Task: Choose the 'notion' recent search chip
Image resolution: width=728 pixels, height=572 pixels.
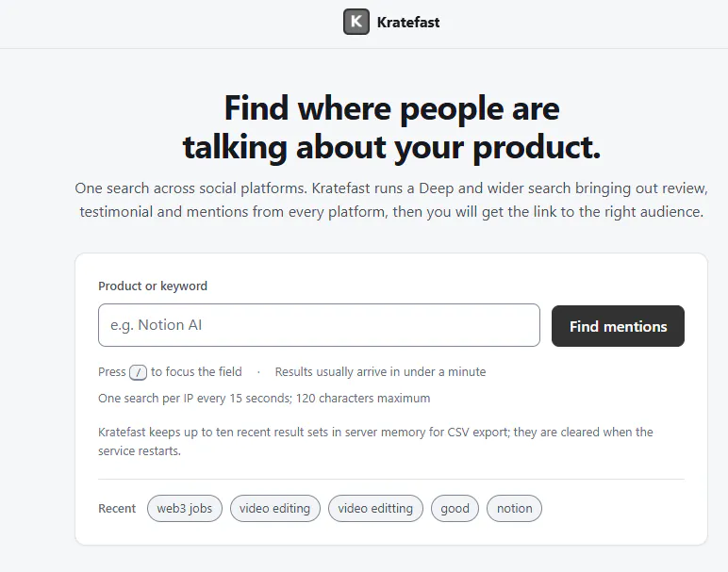Action: (515, 509)
